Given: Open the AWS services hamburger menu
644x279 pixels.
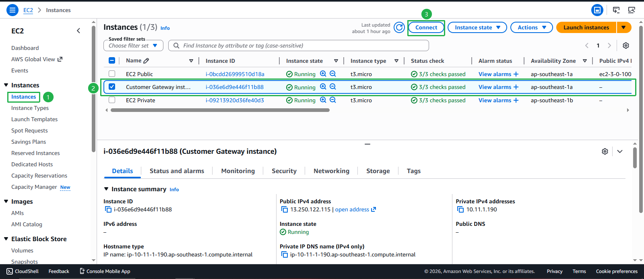Looking at the screenshot, I should click(12, 10).
